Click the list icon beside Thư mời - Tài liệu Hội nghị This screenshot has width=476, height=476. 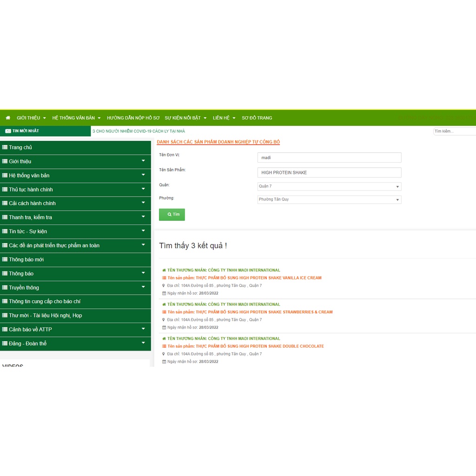click(x=5, y=315)
